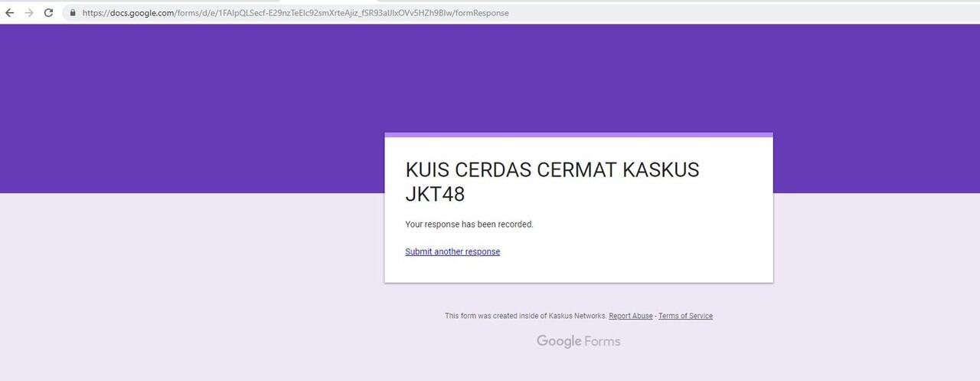Click the Google Forms logo
The height and width of the screenshot is (381, 980).
click(x=578, y=341)
